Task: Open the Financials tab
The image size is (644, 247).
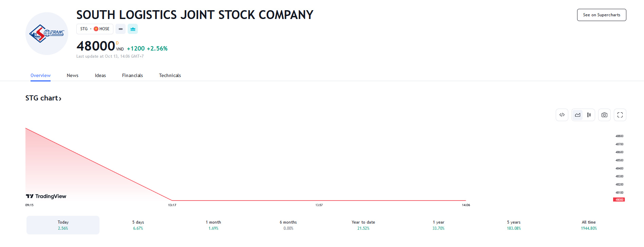Action: [x=132, y=76]
